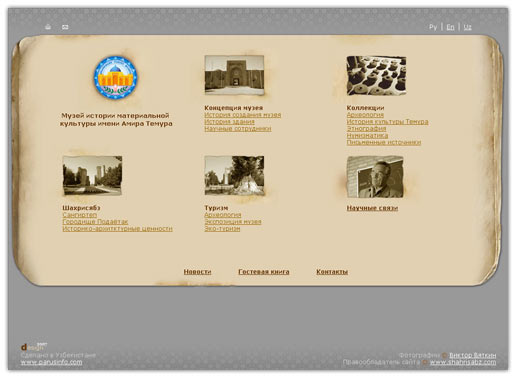Open the collections pottery photo thumbnail
The width and height of the screenshot is (515, 378).
tap(376, 76)
